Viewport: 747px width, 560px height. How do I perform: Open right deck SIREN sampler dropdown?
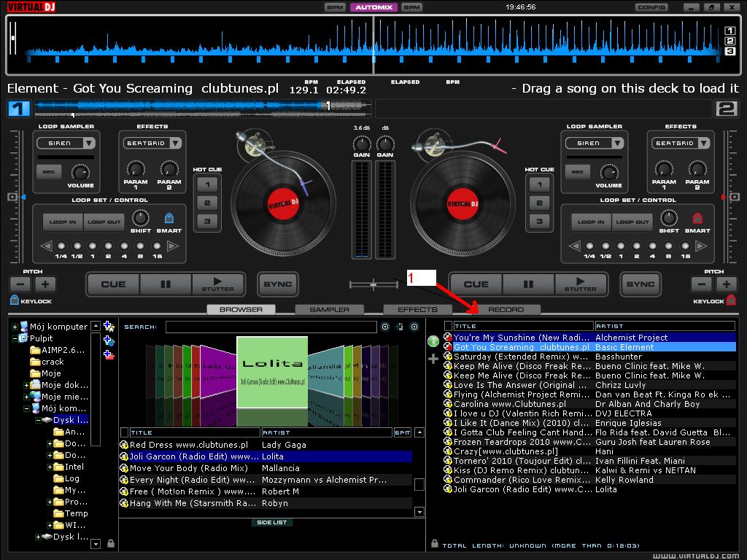point(617,143)
